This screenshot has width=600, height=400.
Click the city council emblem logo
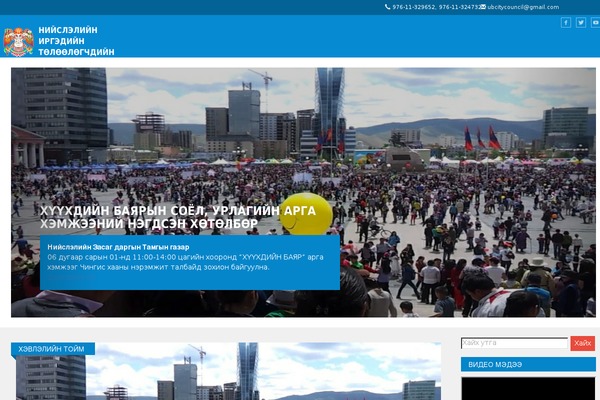(18, 42)
